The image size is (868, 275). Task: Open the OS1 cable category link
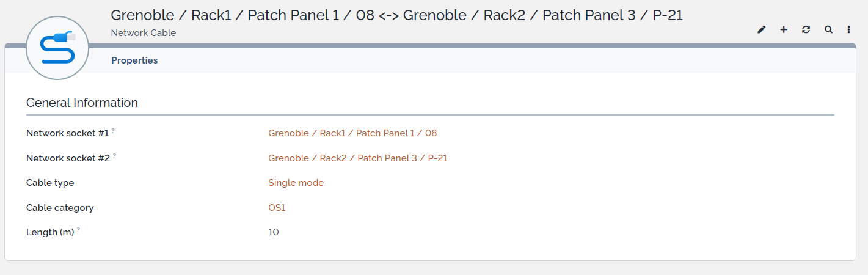pyautogui.click(x=277, y=208)
